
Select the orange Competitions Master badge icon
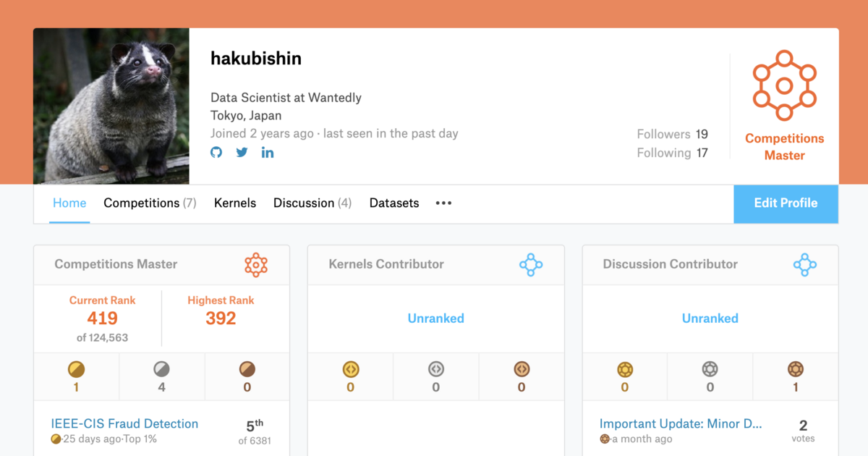(x=784, y=85)
